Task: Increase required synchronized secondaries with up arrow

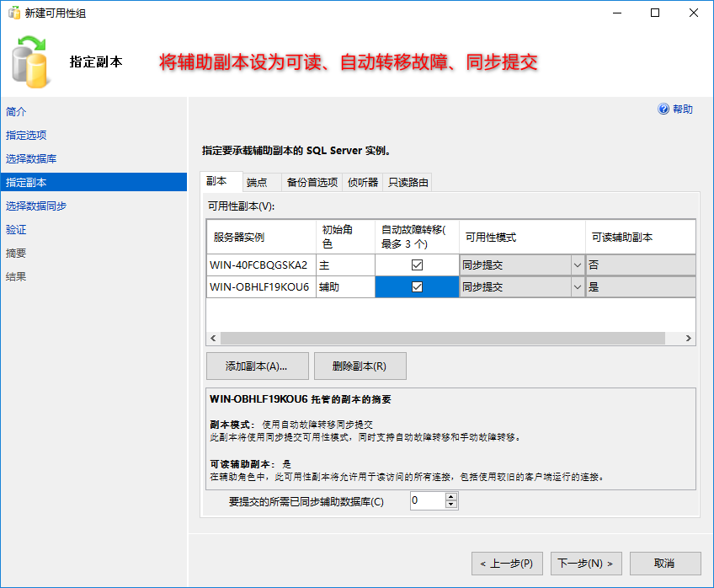Action: coord(450,496)
